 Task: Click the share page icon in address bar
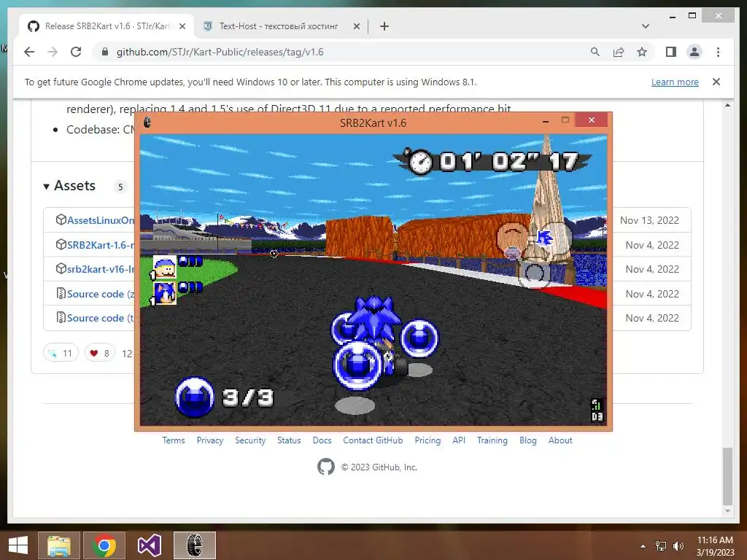click(619, 52)
